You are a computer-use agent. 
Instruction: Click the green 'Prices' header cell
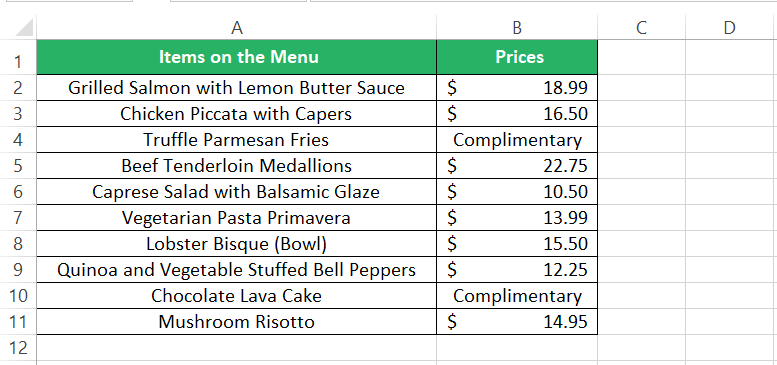(x=517, y=57)
